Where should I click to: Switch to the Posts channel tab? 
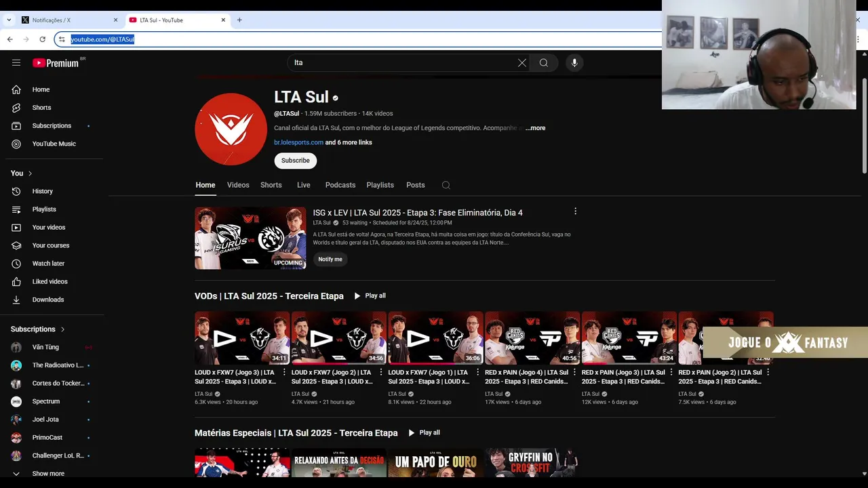[416, 185]
